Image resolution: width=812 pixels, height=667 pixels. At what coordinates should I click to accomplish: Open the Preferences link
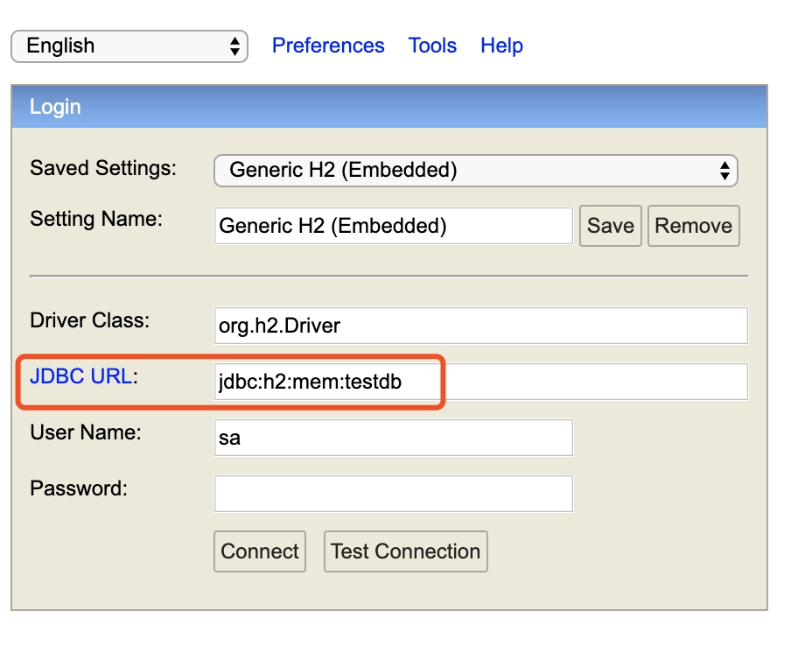pos(328,46)
